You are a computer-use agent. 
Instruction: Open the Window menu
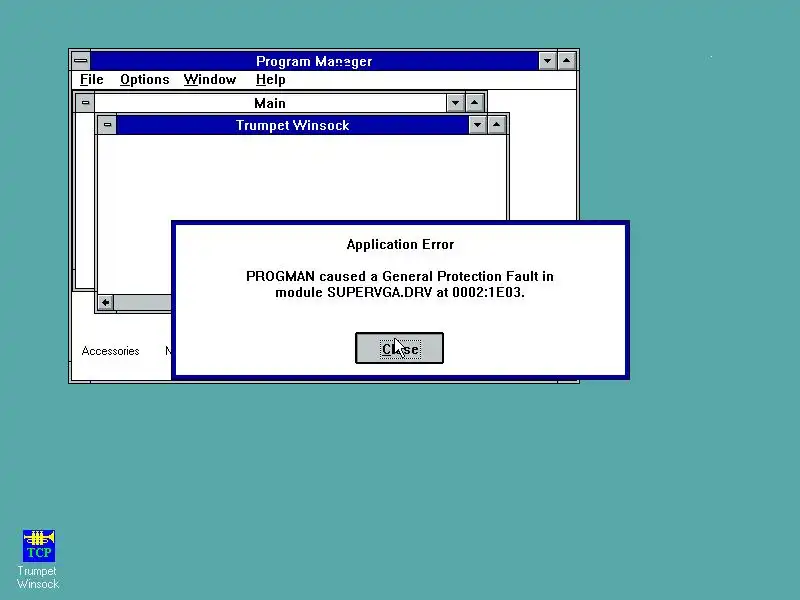(x=210, y=80)
